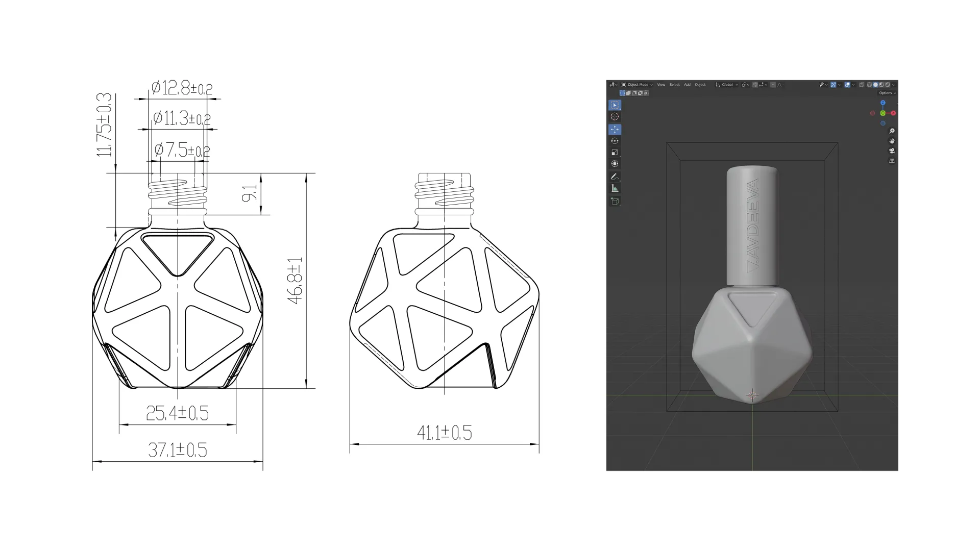Expand the Options dropdown
Screen dimensions: 980x551
(887, 93)
